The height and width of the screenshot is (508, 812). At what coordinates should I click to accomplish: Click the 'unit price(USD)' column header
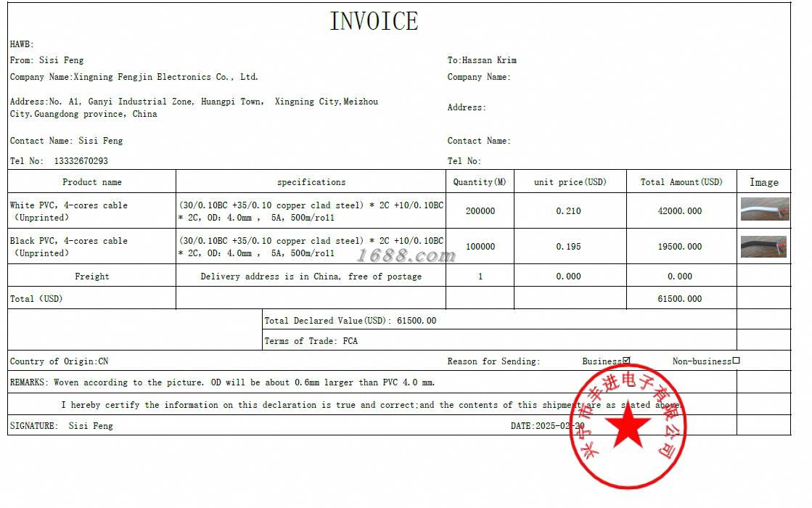pos(570,182)
